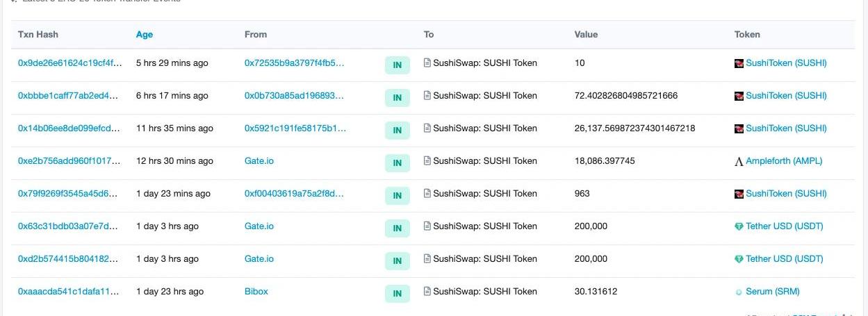Click the Tether icon in the 0xd2b574415b804182 row
Image resolution: width=868 pixels, height=316 pixels.
tap(739, 259)
